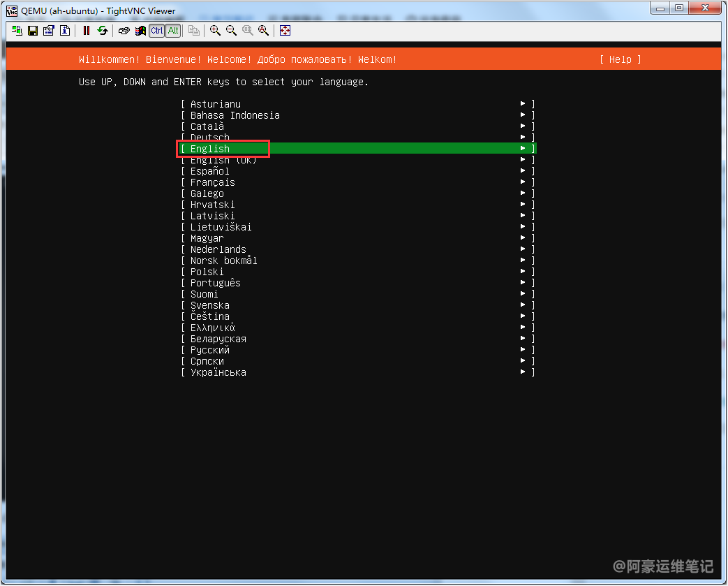Open the Connection options icon

point(48,31)
